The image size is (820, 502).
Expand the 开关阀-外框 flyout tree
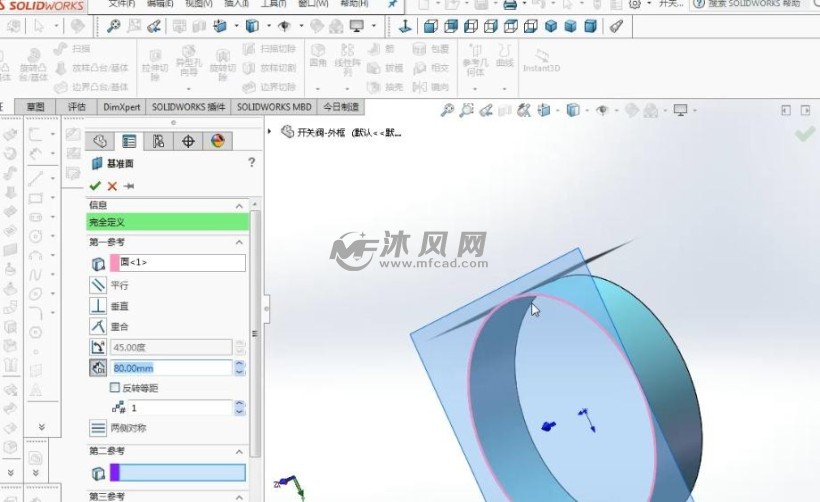pyautogui.click(x=269, y=132)
